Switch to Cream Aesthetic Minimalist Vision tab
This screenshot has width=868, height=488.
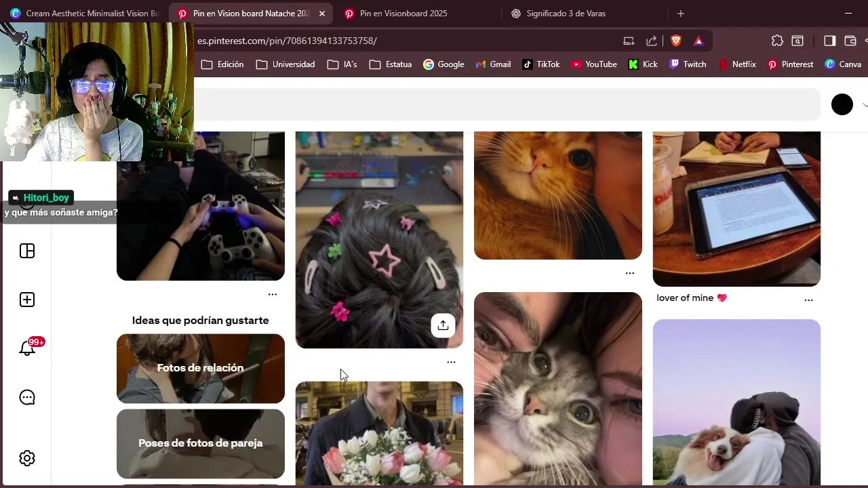click(85, 14)
